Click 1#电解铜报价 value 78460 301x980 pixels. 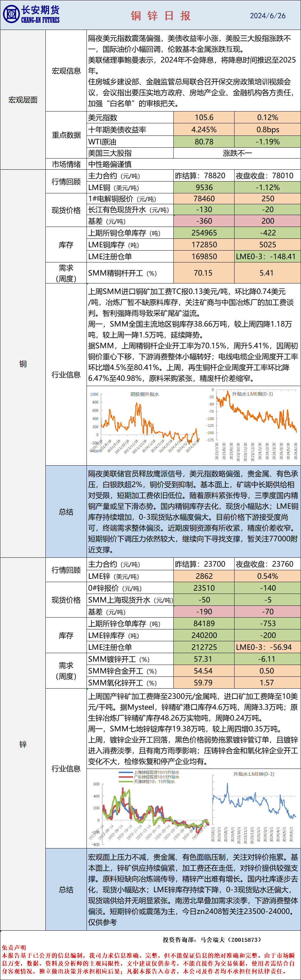pos(204,199)
